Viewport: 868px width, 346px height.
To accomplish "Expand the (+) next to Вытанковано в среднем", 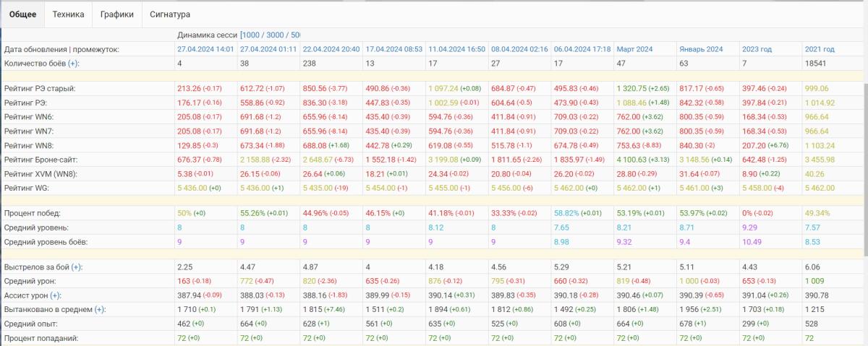I will tap(100, 309).
